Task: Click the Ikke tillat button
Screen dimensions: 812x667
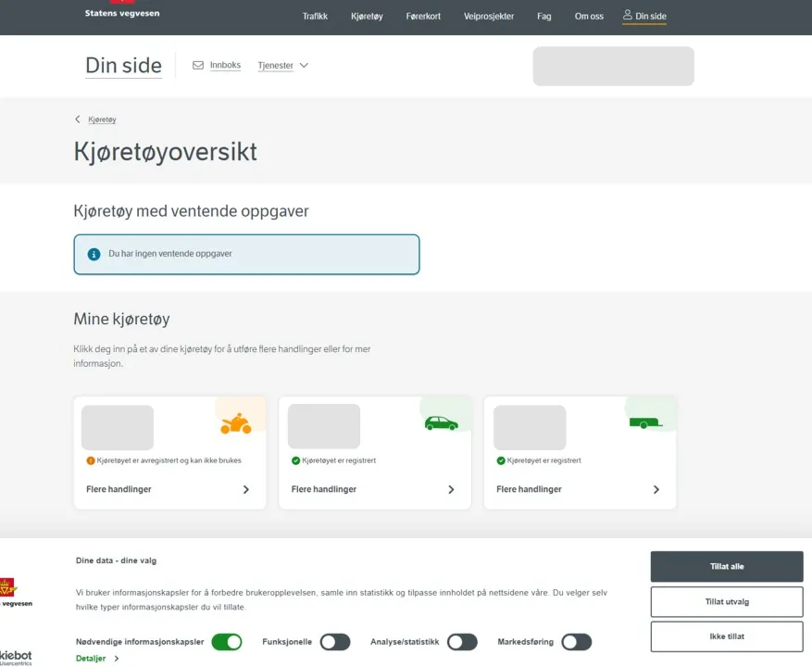Action: tap(727, 636)
